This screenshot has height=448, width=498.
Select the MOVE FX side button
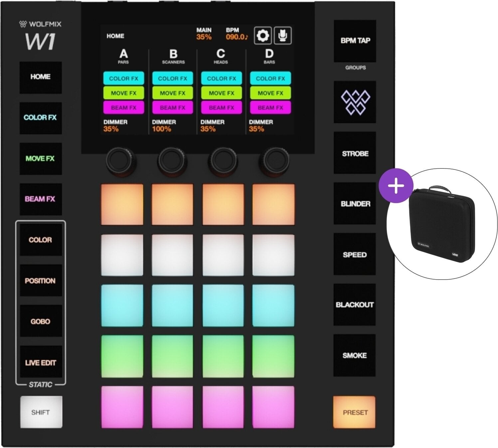[x=40, y=159]
